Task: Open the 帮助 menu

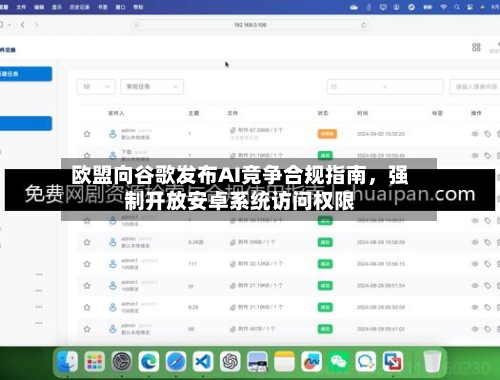Action: click(138, 7)
